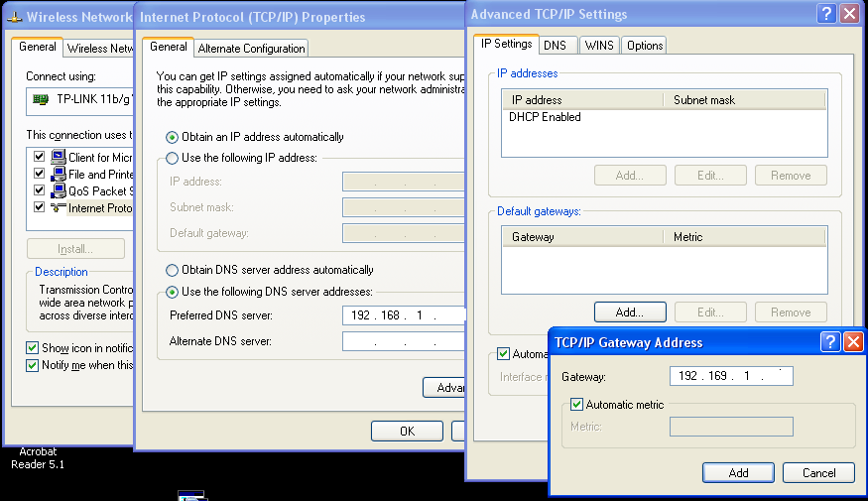868x501 pixels.
Task: Click Edit under IP addresses
Action: pos(710,176)
